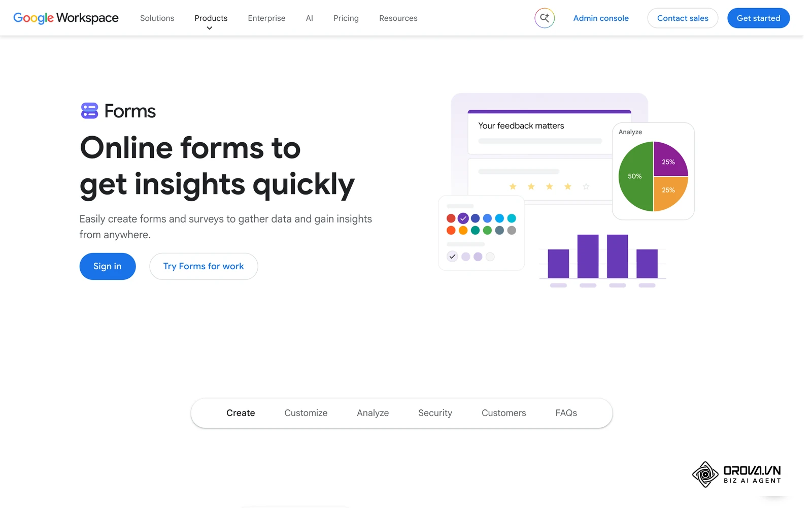812x508 pixels.
Task: Click the 'Forms' heading text
Action: pyautogui.click(x=130, y=111)
